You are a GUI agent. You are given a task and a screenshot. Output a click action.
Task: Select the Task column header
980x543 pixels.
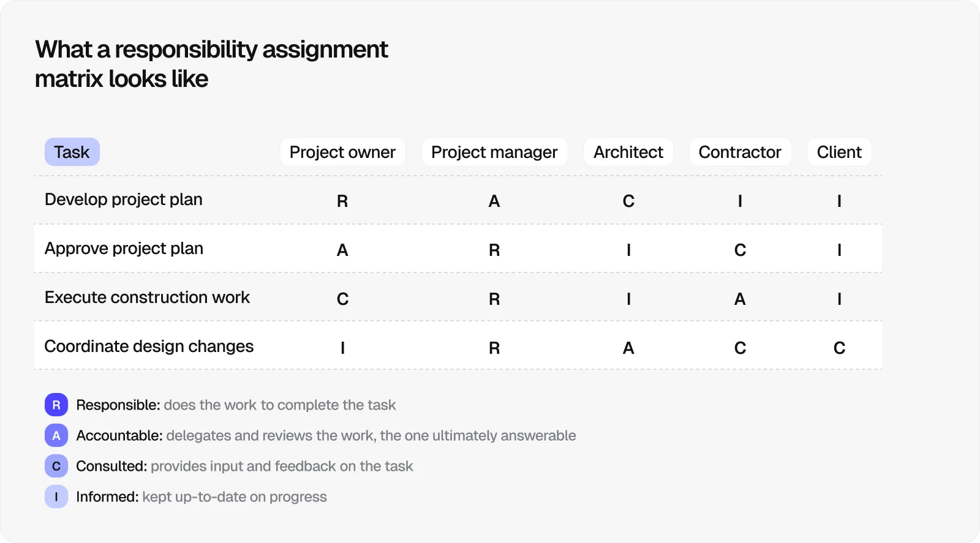point(72,152)
